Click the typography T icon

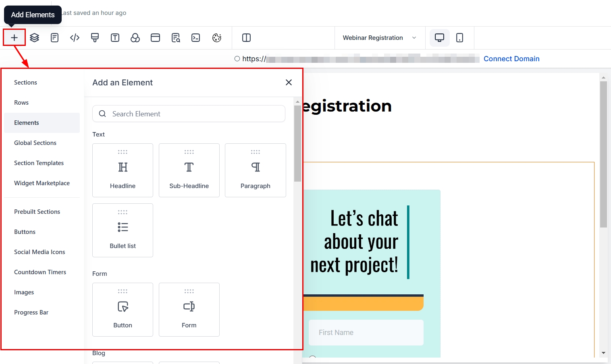tap(115, 37)
